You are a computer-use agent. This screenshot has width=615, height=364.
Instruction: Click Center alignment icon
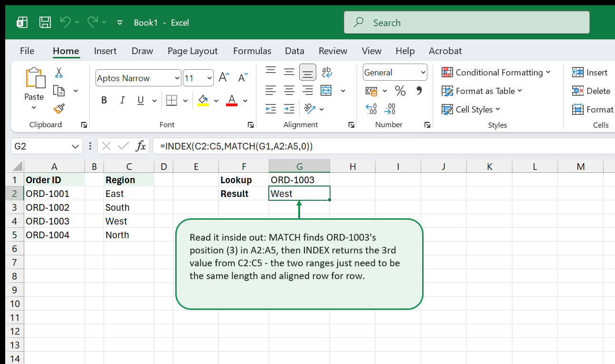[289, 90]
